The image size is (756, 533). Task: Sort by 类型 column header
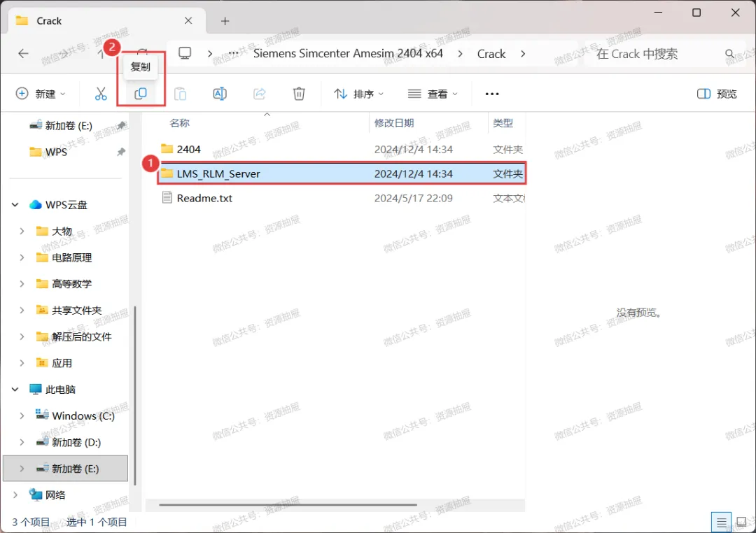[503, 123]
